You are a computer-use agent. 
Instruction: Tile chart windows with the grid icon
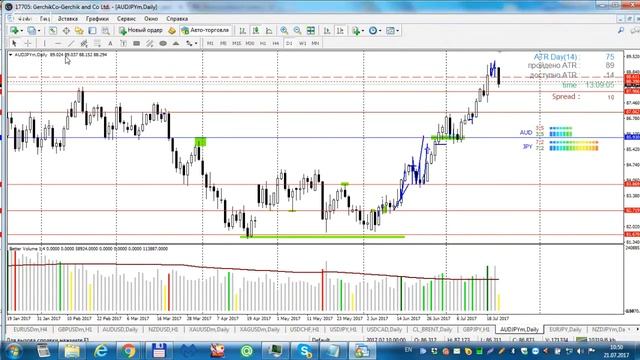pos(311,31)
